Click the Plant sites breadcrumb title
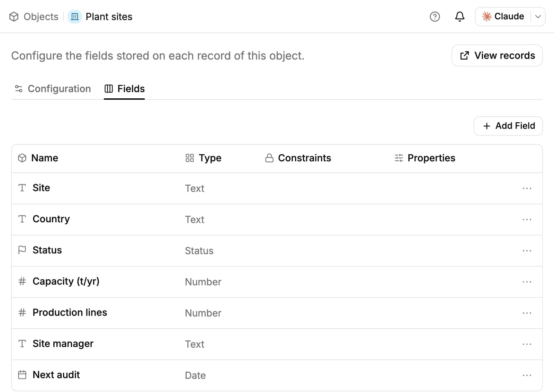 tap(109, 17)
